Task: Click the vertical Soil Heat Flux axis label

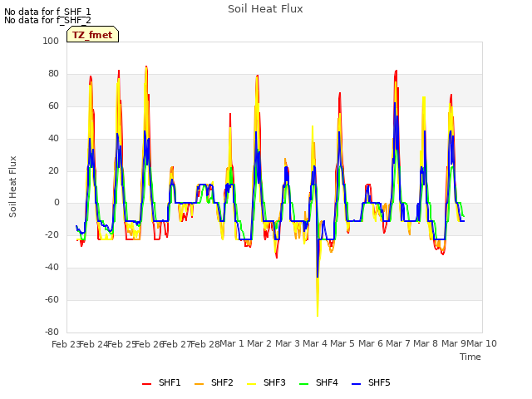Action: click(12, 186)
